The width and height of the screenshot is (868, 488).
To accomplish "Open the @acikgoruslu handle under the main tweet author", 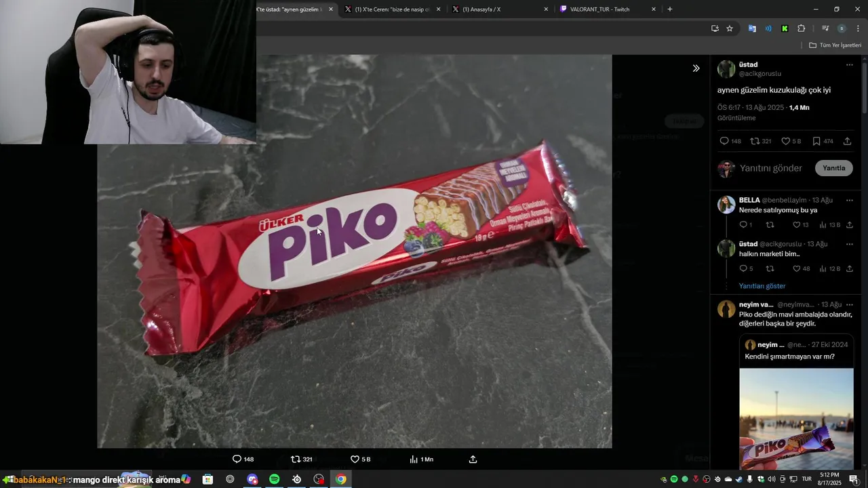I will [x=759, y=74].
